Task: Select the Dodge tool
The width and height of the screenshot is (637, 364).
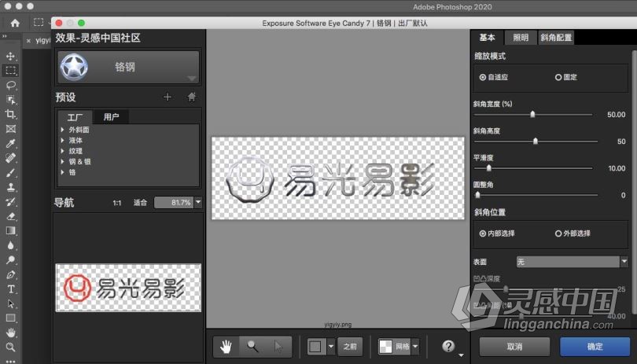Action: [x=10, y=260]
